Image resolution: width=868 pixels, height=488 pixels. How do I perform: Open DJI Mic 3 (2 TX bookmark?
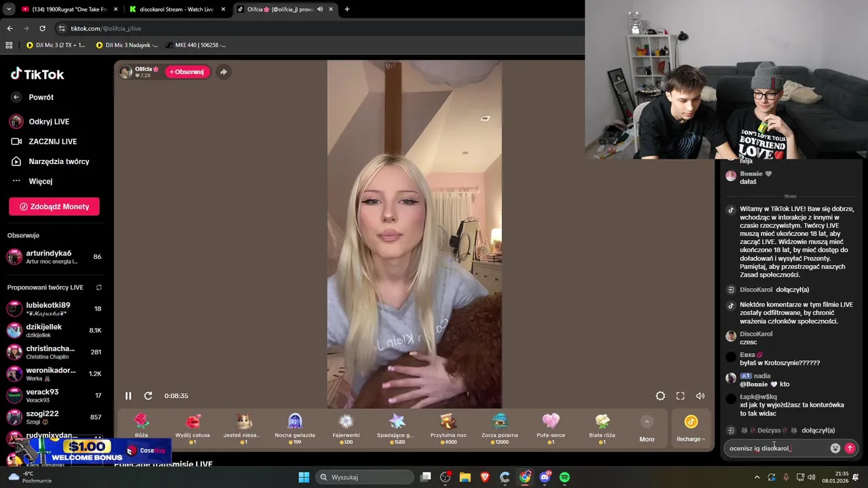(x=56, y=45)
